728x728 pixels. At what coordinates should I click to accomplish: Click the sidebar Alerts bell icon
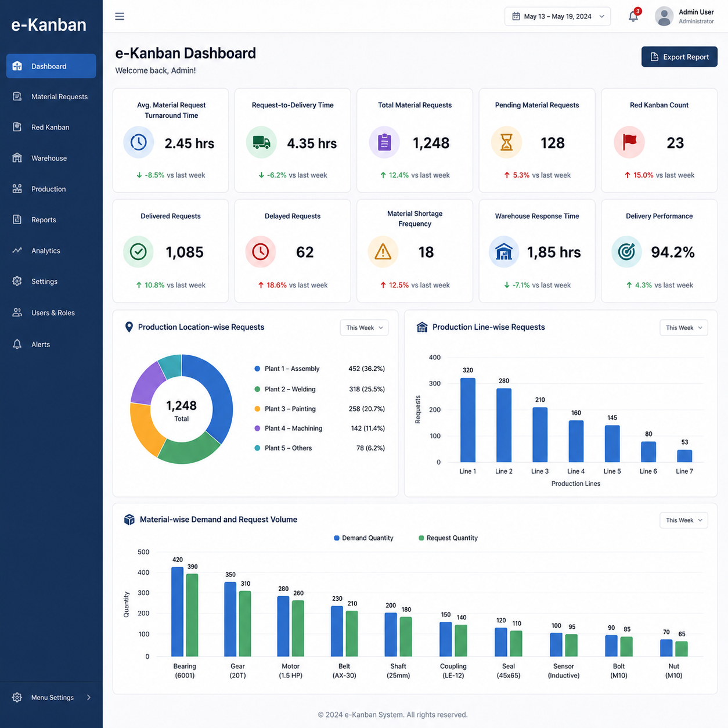(17, 344)
